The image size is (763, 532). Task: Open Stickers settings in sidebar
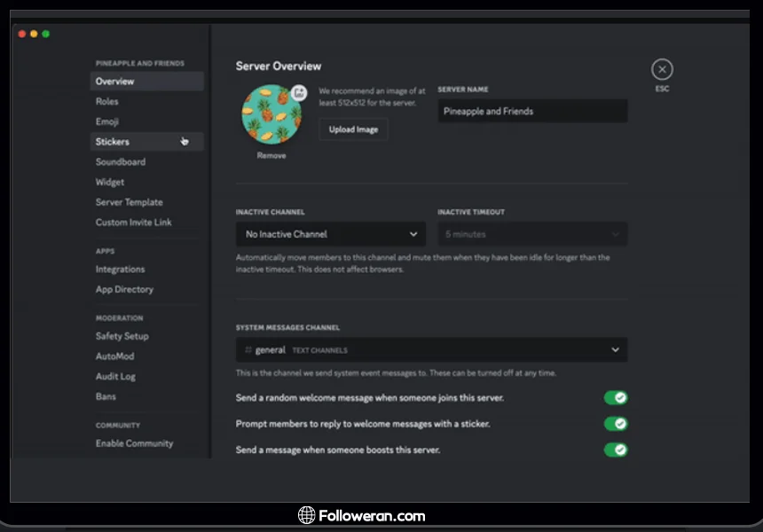(113, 142)
